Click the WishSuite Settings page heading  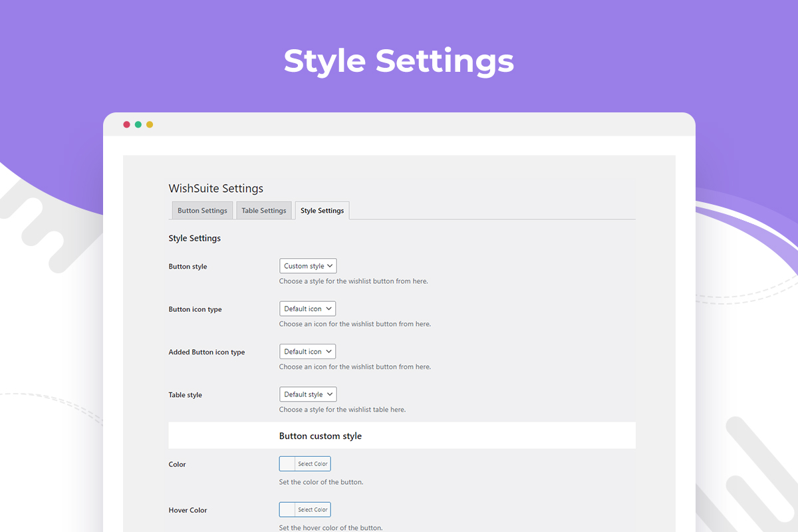[x=216, y=189]
